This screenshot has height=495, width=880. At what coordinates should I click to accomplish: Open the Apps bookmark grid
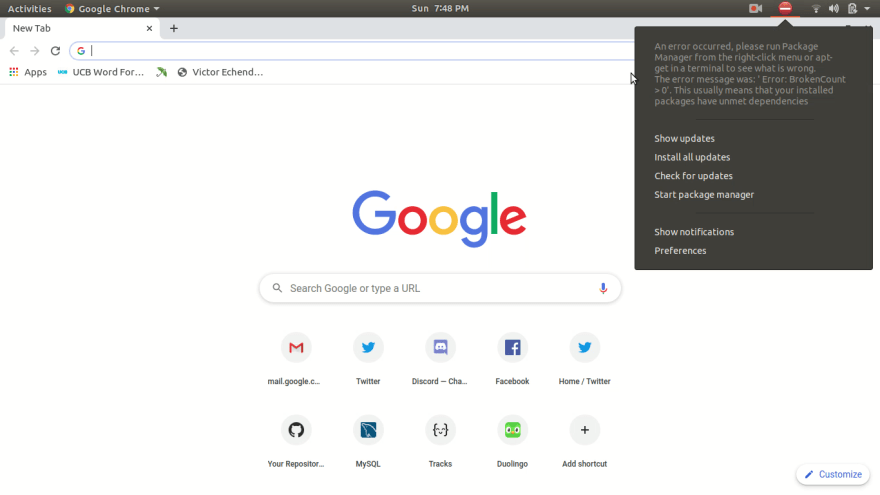(28, 72)
